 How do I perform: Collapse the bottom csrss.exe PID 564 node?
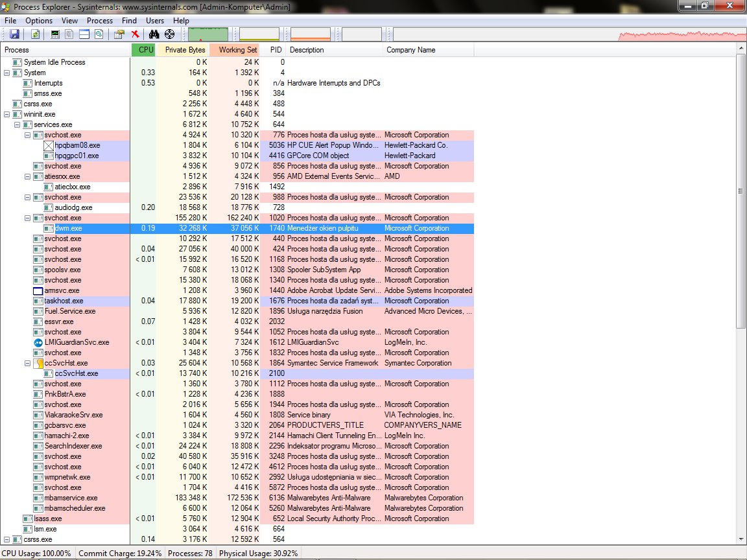[6, 539]
